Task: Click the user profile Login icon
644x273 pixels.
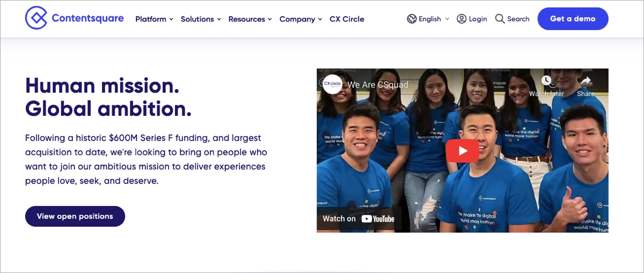Action: point(462,19)
